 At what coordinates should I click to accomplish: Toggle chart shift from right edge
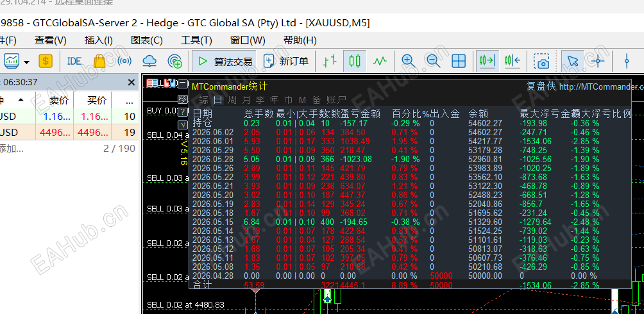click(x=512, y=61)
